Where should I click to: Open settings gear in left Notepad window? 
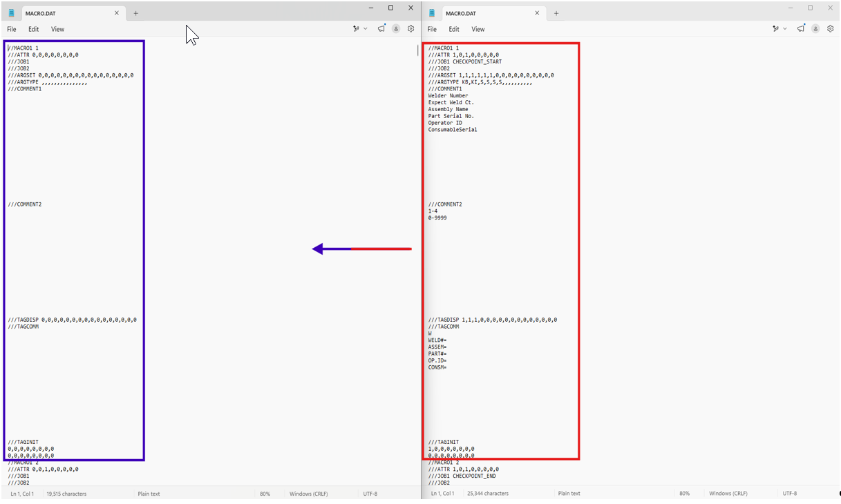click(411, 29)
